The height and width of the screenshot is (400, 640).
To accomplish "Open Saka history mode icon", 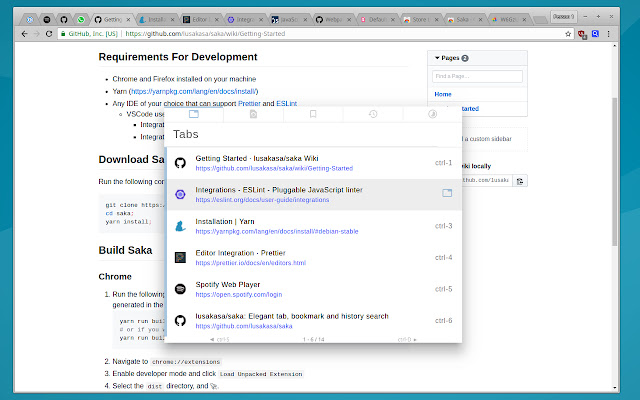I will pyautogui.click(x=373, y=115).
